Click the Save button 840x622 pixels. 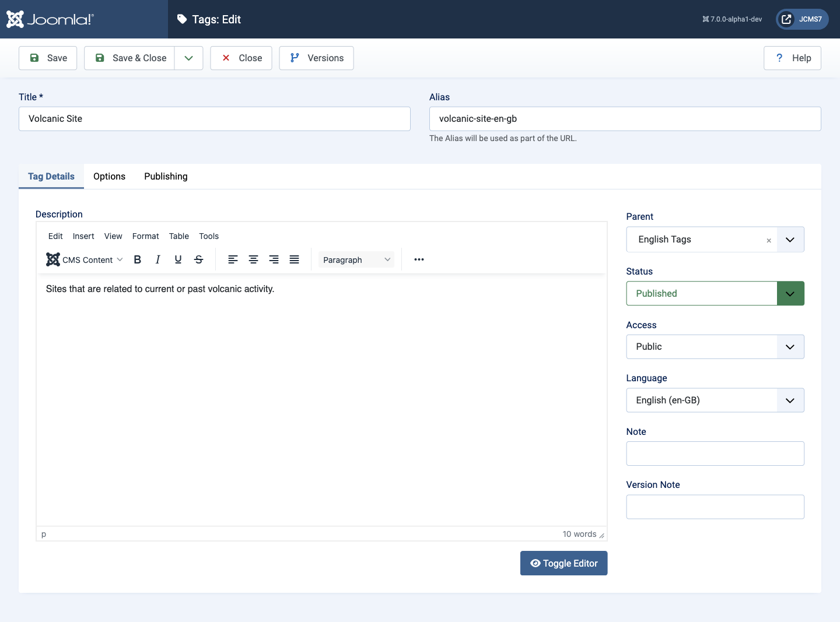[x=48, y=58]
